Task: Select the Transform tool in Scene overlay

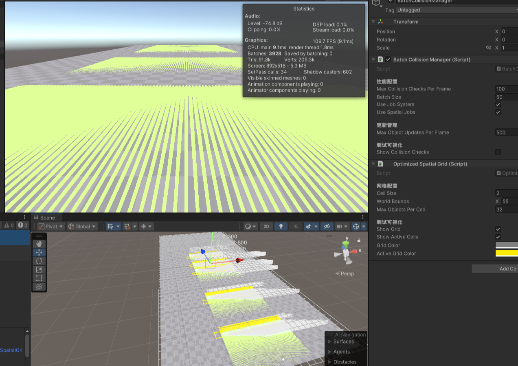Action: pos(39,286)
